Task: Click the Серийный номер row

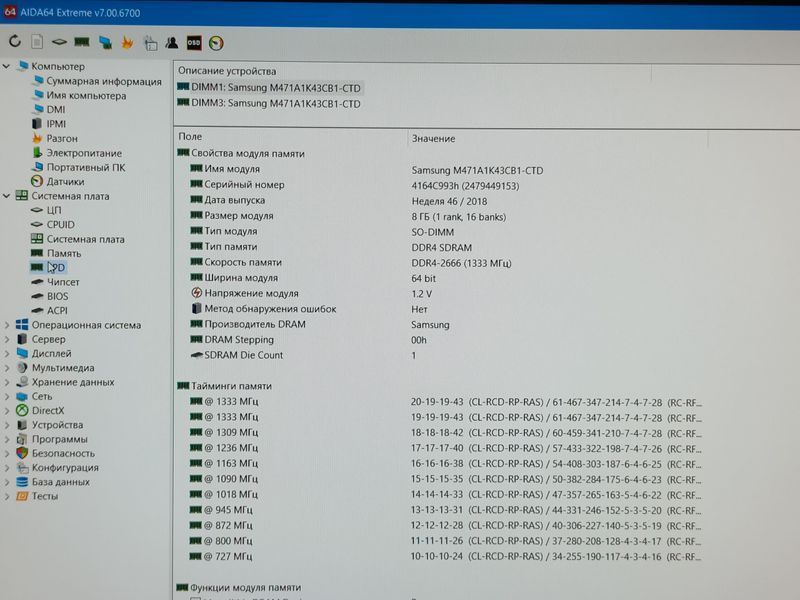Action: point(439,185)
